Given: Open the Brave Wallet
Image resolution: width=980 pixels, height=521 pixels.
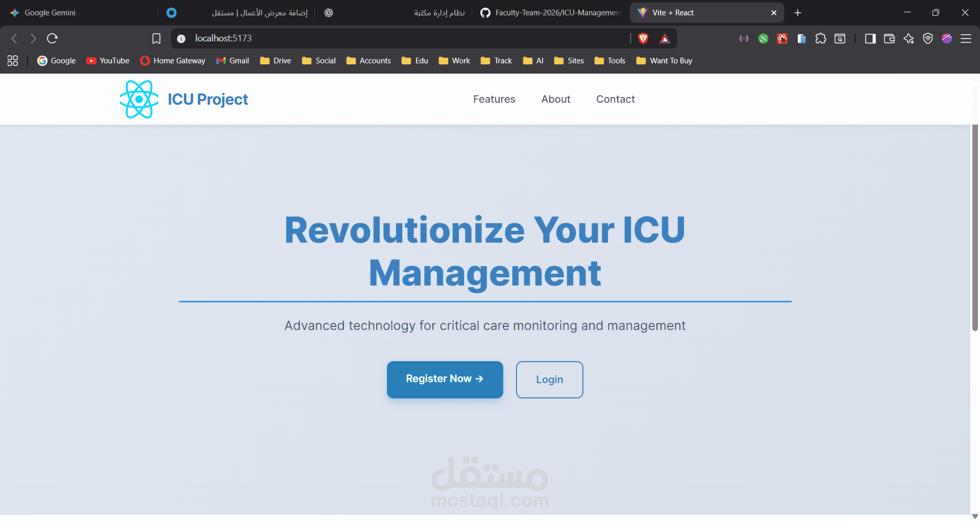Looking at the screenshot, I should click(889, 38).
